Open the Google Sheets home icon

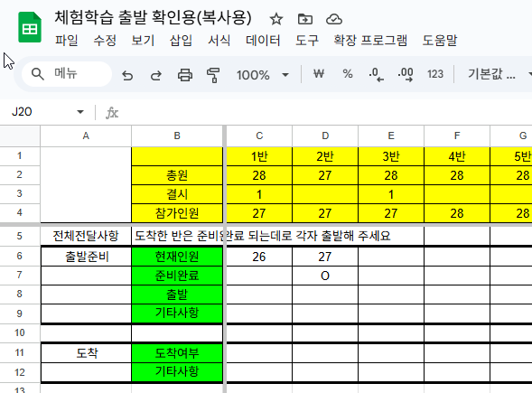pos(30,27)
